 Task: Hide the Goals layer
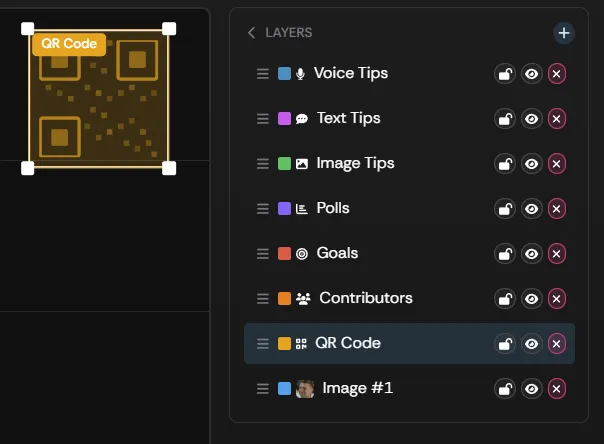532,254
